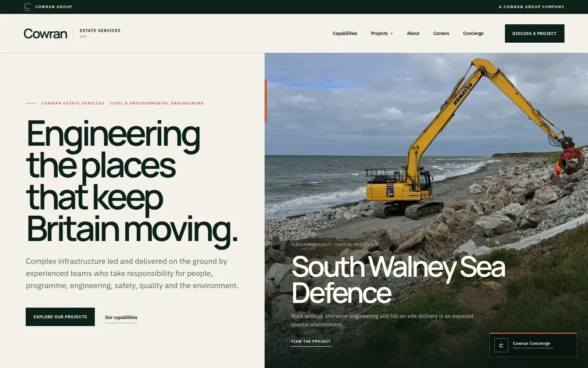The height and width of the screenshot is (368, 588).
Task: Click the Discuss a Project button
Action: pyautogui.click(x=535, y=33)
